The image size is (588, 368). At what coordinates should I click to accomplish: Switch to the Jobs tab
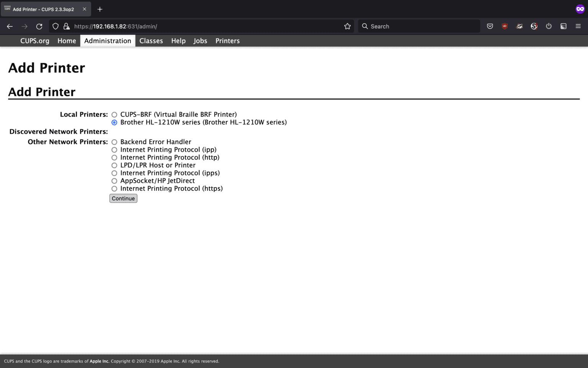(200, 41)
